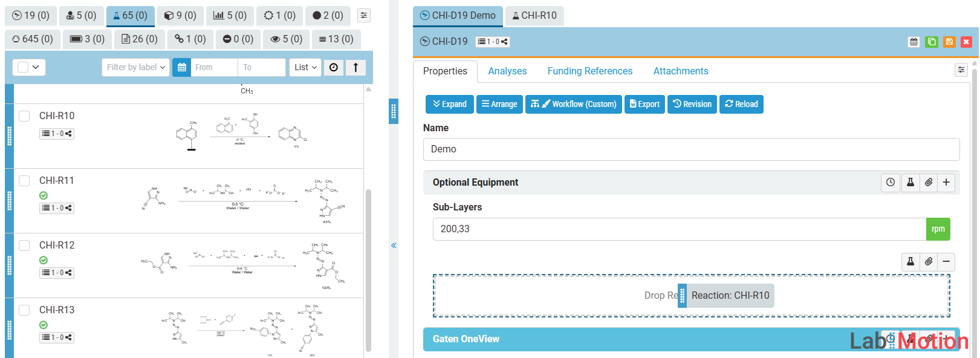Tick the checkbox for CHI-R10
The width and height of the screenshot is (980, 358).
24,116
